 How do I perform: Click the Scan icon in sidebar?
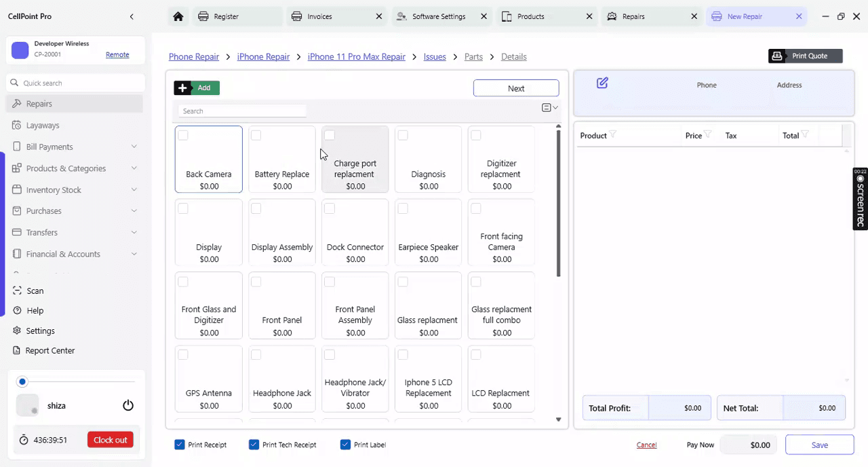pos(17,291)
